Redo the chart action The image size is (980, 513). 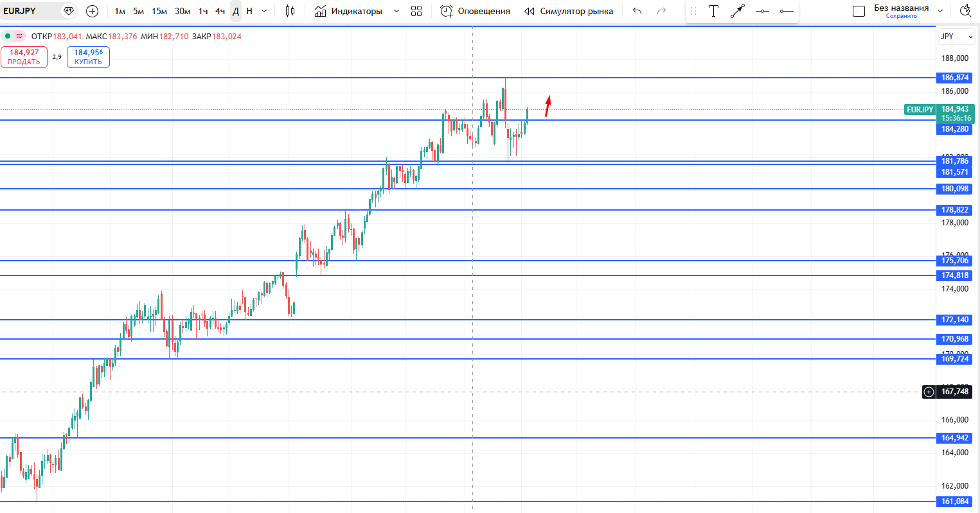click(x=661, y=11)
